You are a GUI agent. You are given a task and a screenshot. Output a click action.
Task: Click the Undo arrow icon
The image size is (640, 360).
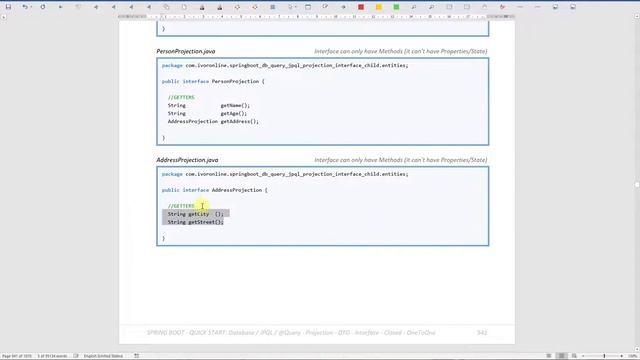[x=25, y=7]
